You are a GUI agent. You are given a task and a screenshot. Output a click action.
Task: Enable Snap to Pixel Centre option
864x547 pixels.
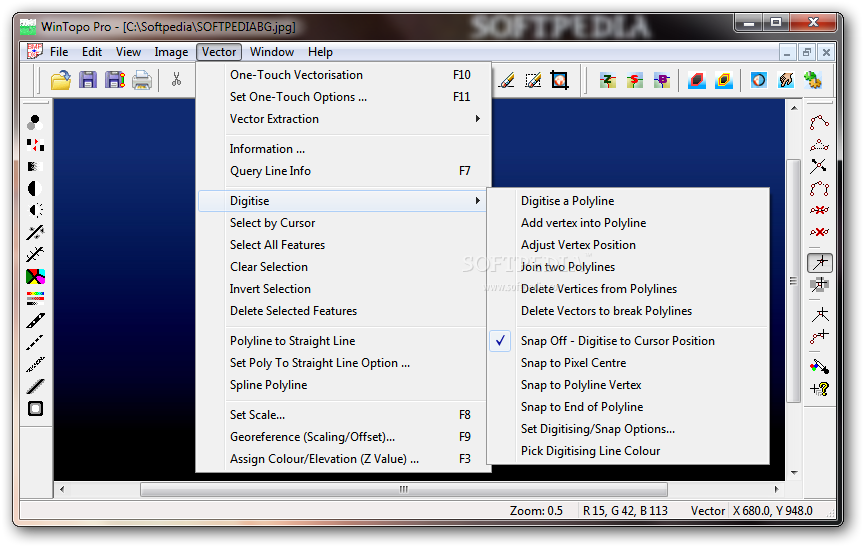[x=628, y=363]
